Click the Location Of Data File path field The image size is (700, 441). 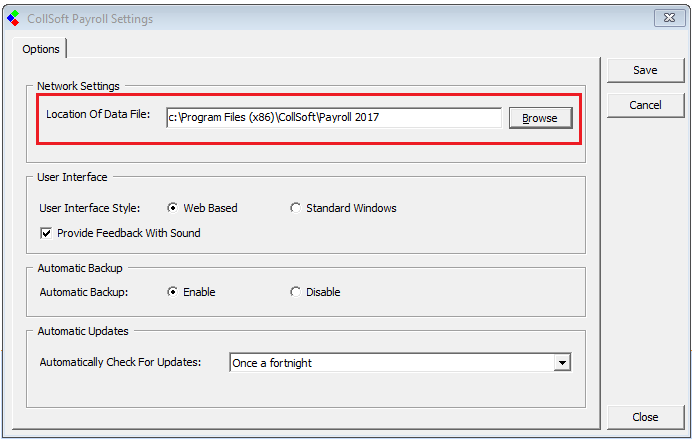pyautogui.click(x=333, y=117)
